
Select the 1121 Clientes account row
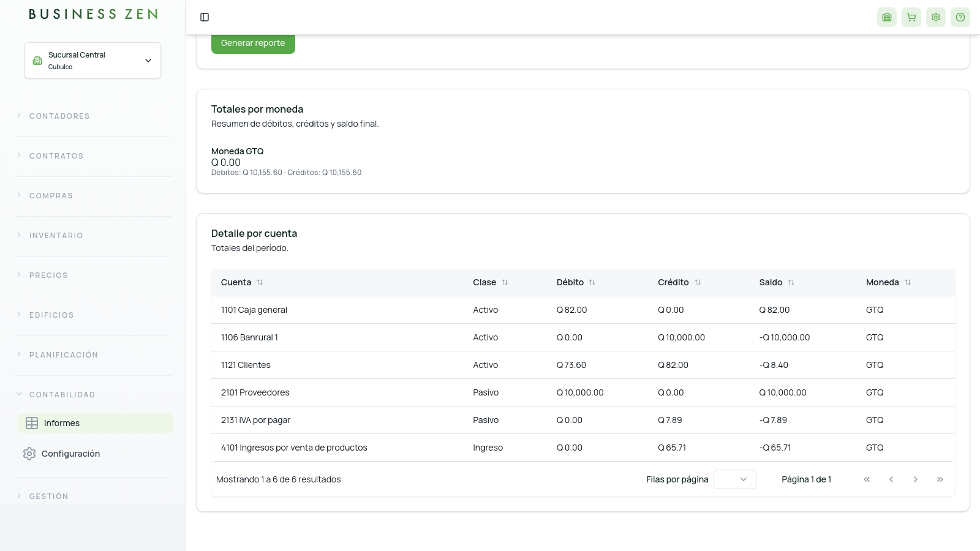(x=583, y=365)
